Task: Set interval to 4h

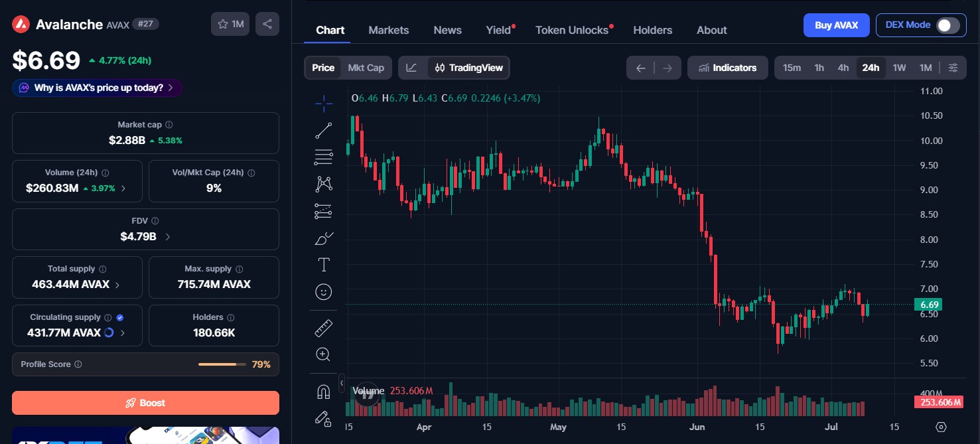Action: (843, 68)
